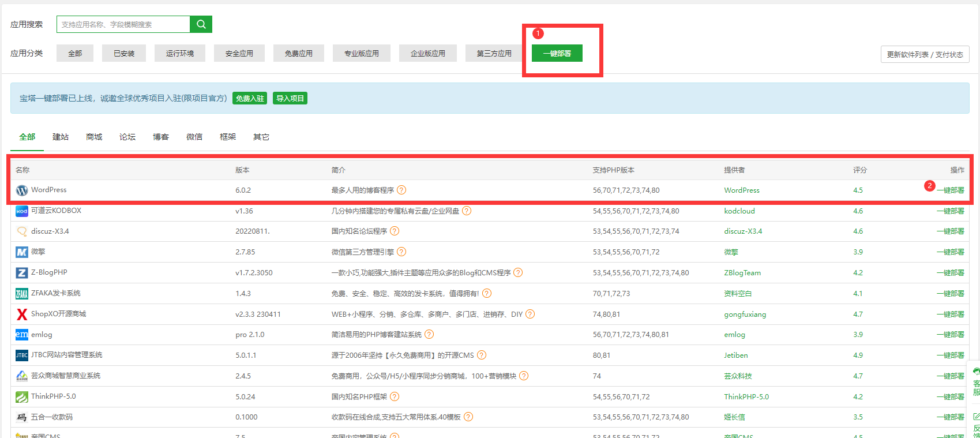Click the WordPress logo icon
The image size is (980, 438).
click(x=22, y=190)
